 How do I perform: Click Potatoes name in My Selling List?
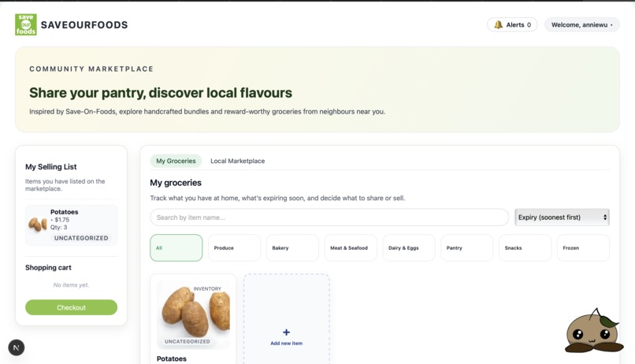pos(65,212)
